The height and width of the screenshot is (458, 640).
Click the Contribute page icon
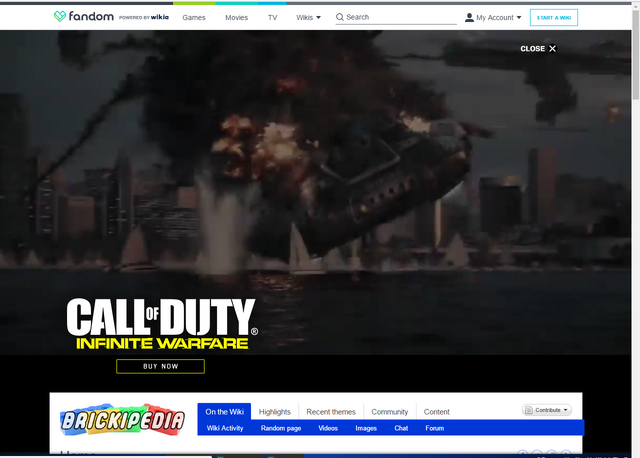[529, 410]
